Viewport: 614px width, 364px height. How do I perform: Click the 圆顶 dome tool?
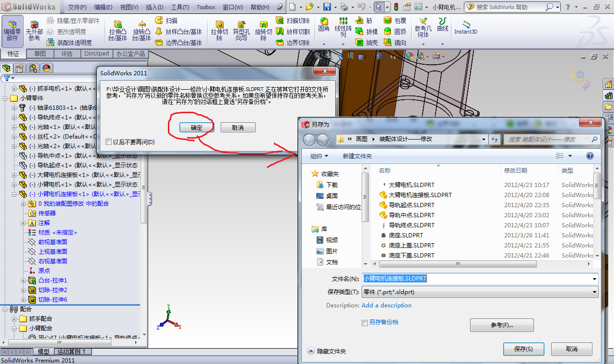[395, 31]
